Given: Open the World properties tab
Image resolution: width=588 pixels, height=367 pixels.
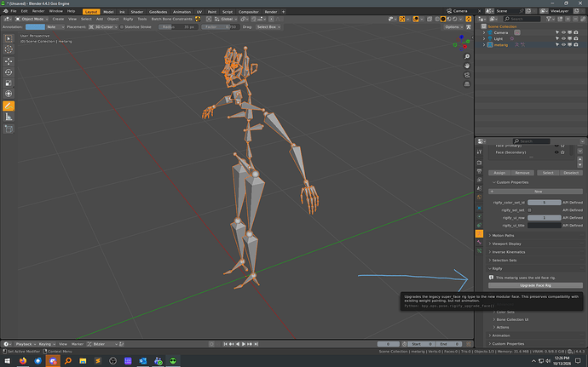Looking at the screenshot, I should point(479,197).
